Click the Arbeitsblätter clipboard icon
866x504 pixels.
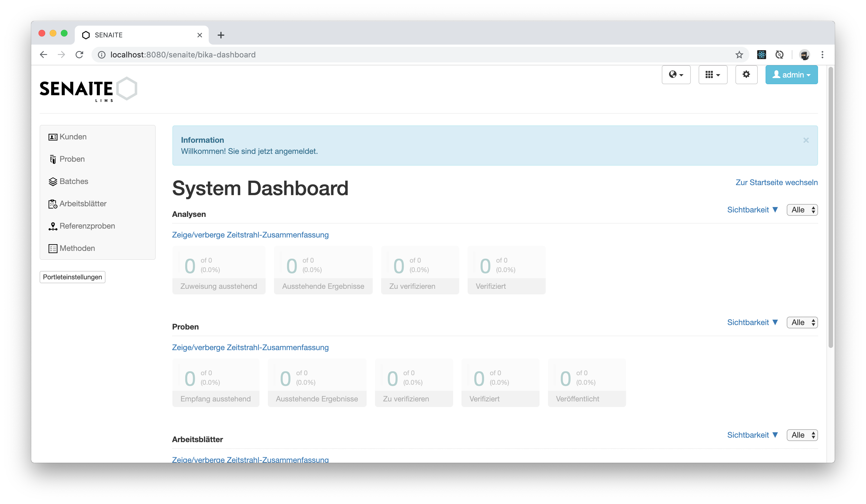(52, 204)
